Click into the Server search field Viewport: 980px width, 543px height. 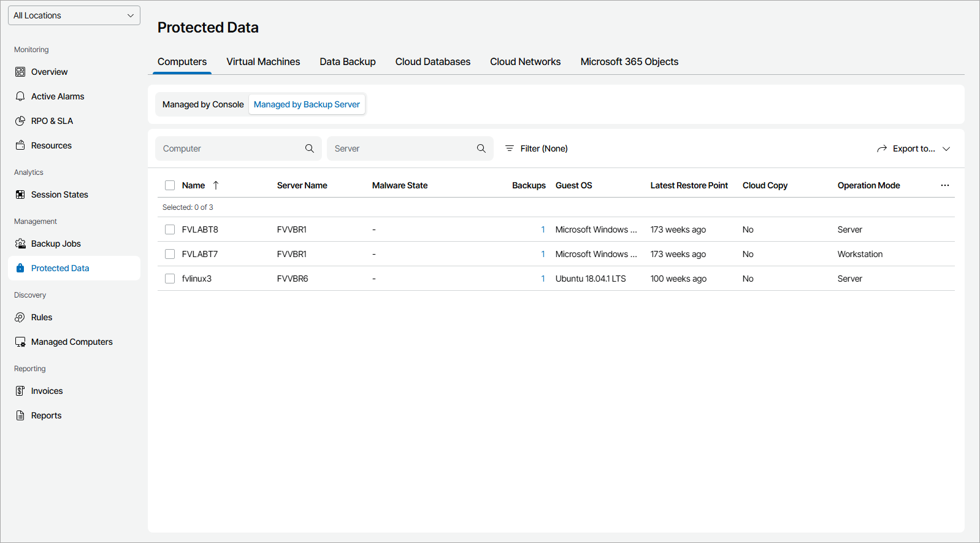point(402,148)
